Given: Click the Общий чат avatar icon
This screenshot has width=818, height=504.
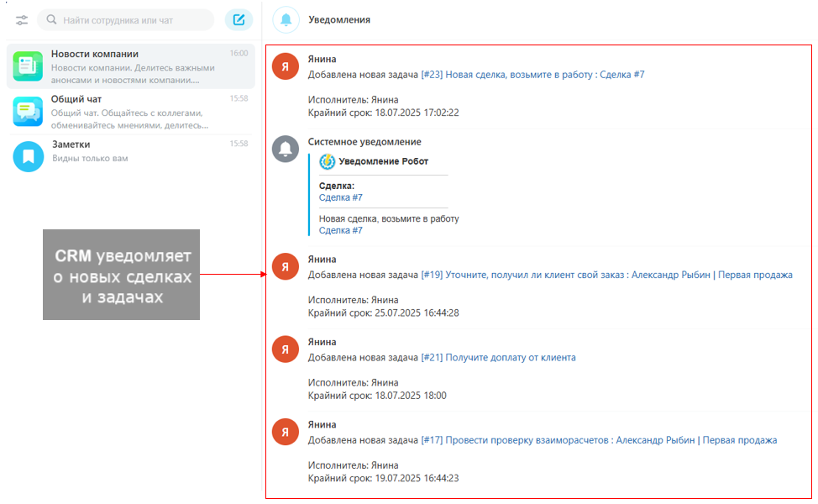Looking at the screenshot, I should tap(28, 111).
